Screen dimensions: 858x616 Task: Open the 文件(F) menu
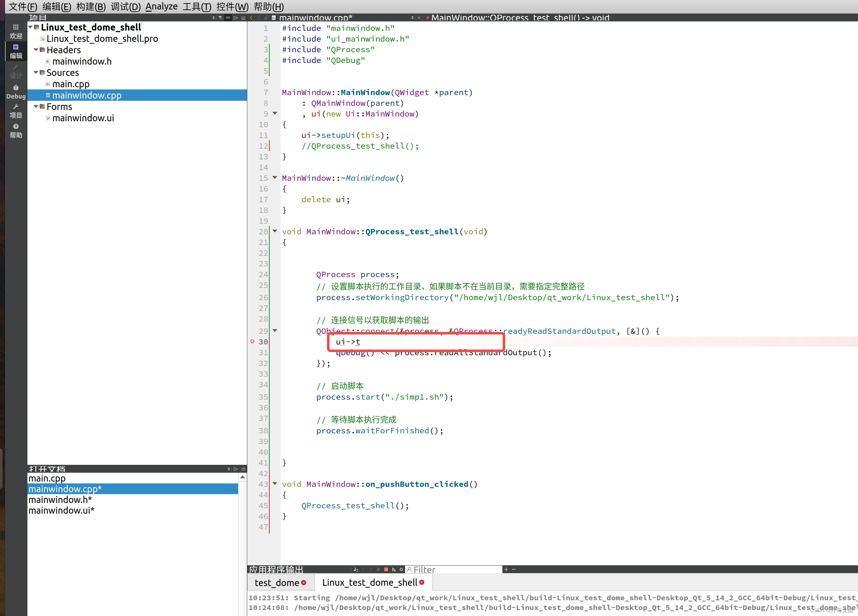point(23,6)
